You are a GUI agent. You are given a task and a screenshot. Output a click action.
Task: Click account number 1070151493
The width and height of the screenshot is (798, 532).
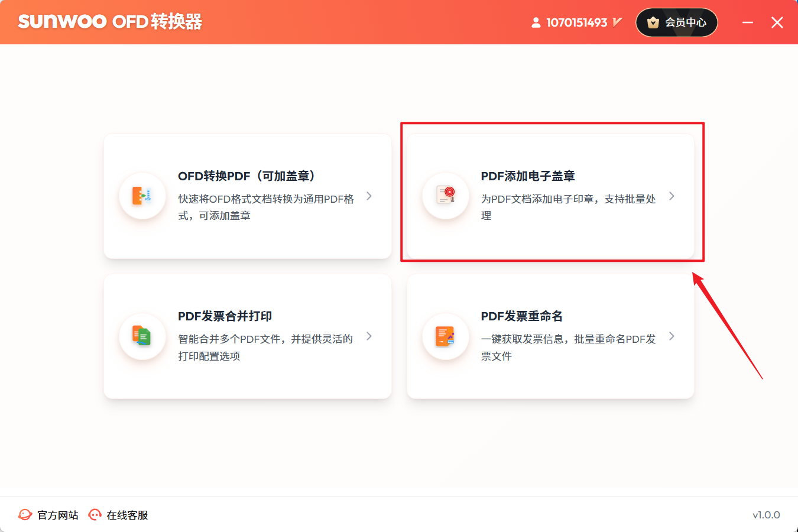pyautogui.click(x=576, y=22)
